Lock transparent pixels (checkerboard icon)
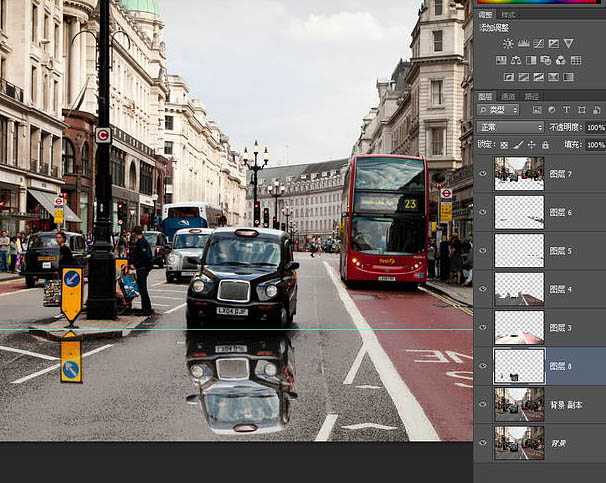Screen dimensions: 606x483 tap(504, 145)
